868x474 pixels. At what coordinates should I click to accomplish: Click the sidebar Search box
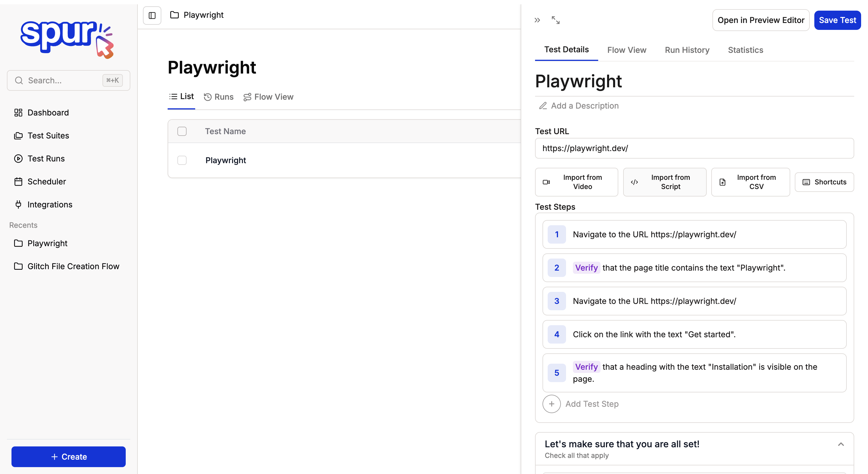point(64,80)
